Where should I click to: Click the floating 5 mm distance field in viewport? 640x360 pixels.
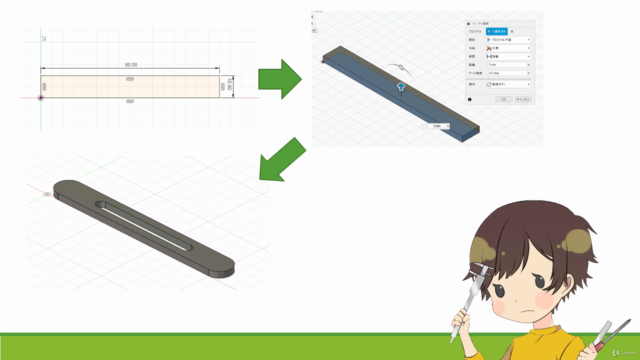click(x=436, y=126)
